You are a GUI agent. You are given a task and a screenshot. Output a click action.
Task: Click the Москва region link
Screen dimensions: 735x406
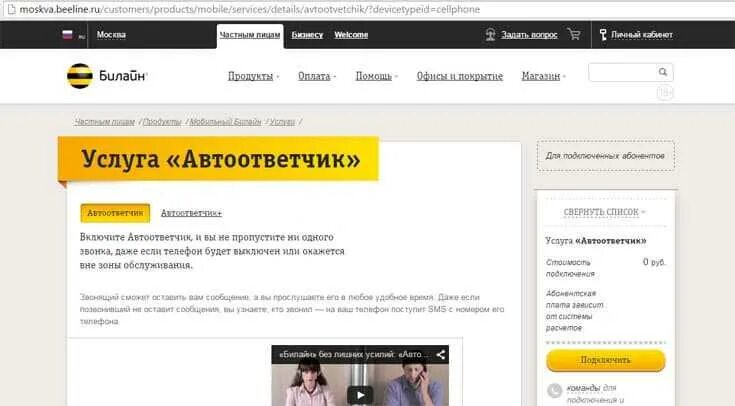pos(111,35)
